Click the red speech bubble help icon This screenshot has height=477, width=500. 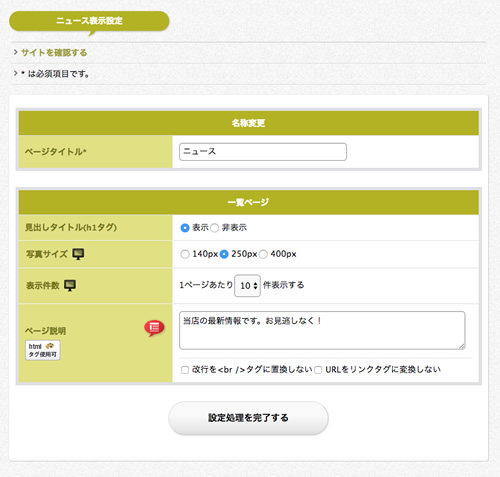154,328
